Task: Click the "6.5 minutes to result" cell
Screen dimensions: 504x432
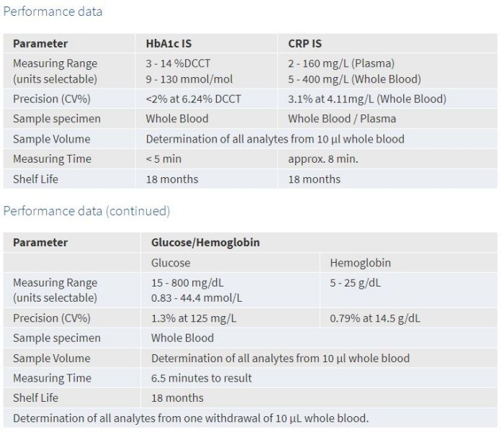Action: point(202,378)
